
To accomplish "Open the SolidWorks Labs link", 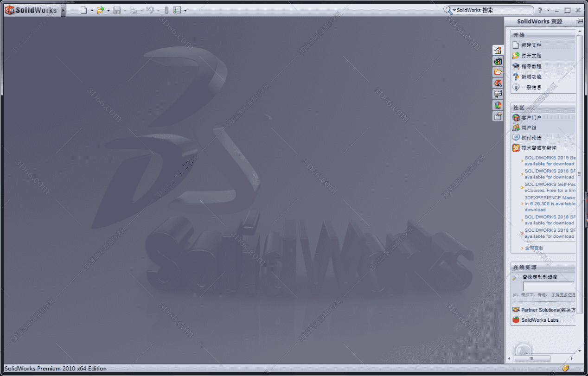I will (x=540, y=320).
